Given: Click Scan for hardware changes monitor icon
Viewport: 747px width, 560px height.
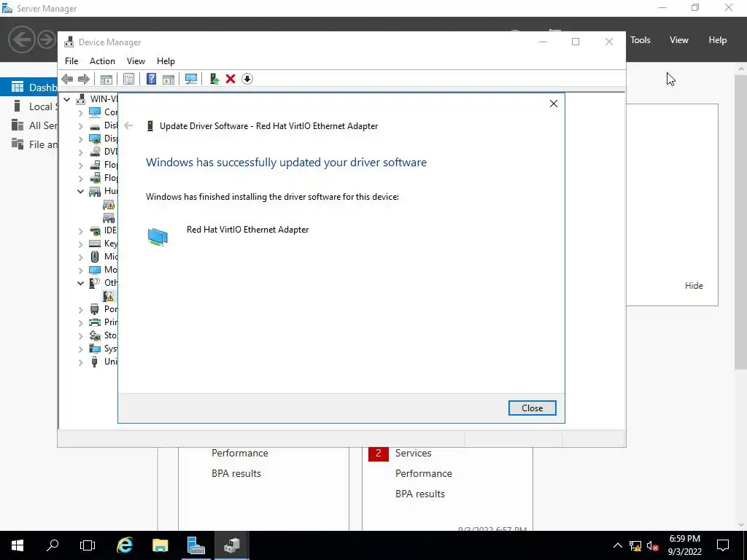Looking at the screenshot, I should (191, 79).
